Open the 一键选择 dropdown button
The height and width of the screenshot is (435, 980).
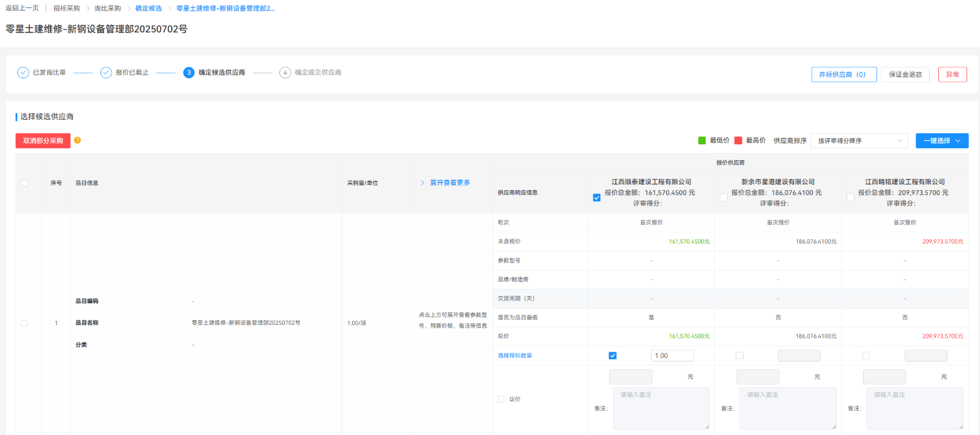[942, 141]
